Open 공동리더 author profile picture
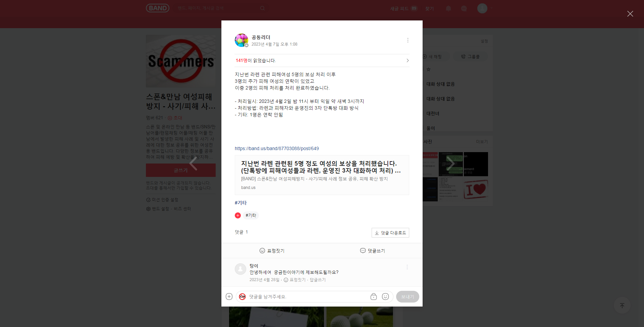The width and height of the screenshot is (644, 327). (241, 40)
